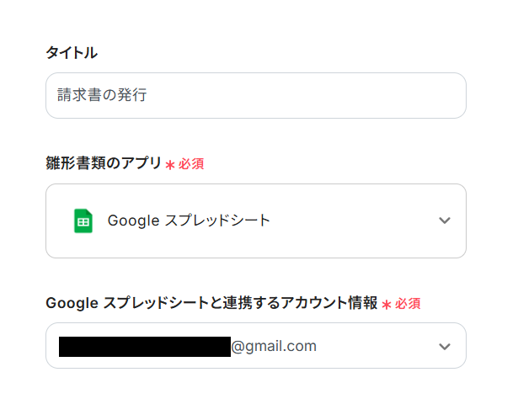The height and width of the screenshot is (420, 518).
Task: Click the 雛形書類のアプリ label
Action: pos(104,163)
